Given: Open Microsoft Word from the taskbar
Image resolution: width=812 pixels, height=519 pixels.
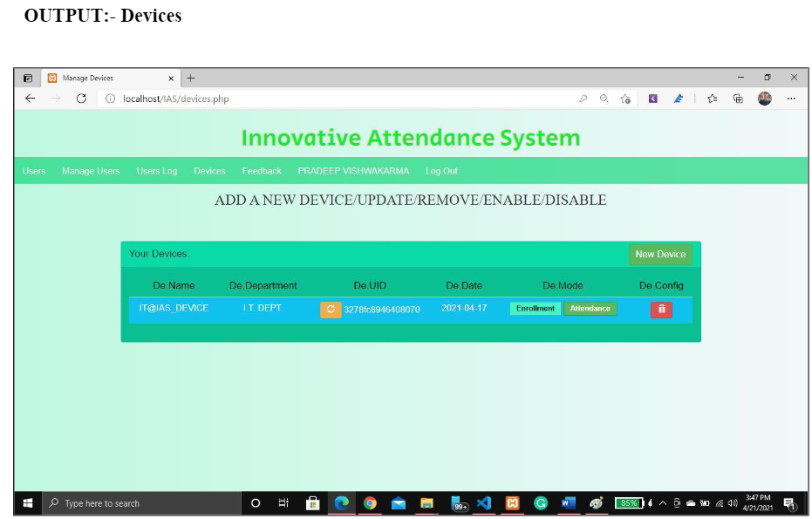Looking at the screenshot, I should [x=569, y=503].
